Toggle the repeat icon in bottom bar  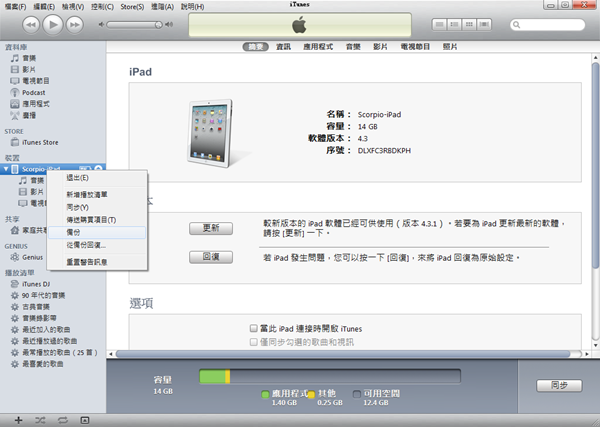tap(63, 420)
